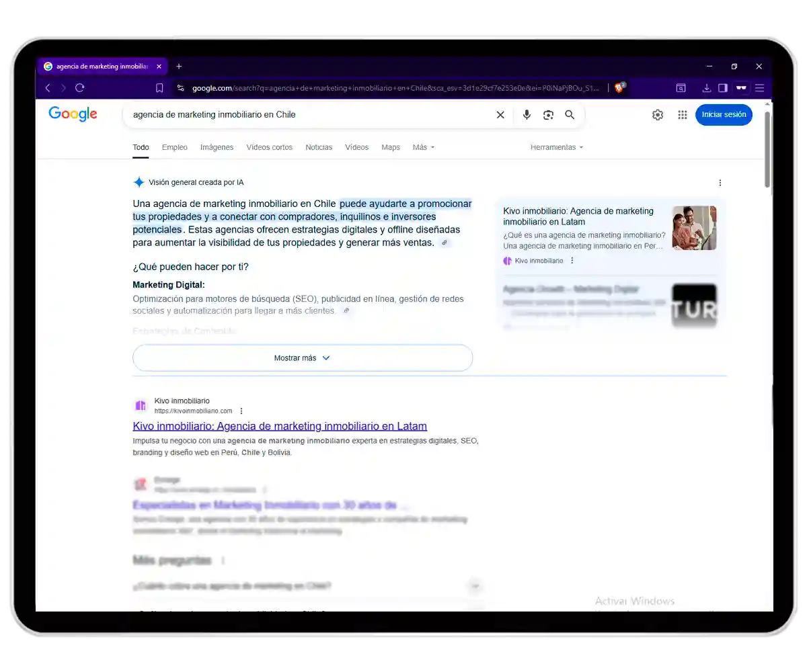
Task: Open the browser hamburger main menu
Action: click(x=759, y=88)
